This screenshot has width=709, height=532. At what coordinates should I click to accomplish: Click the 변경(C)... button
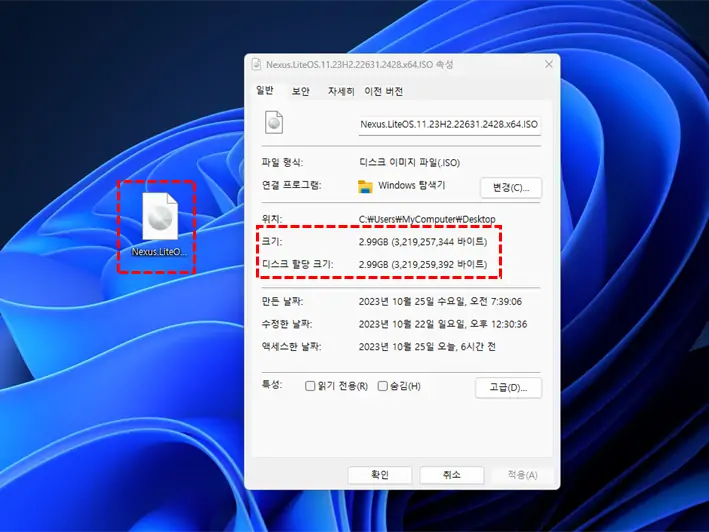coord(510,187)
